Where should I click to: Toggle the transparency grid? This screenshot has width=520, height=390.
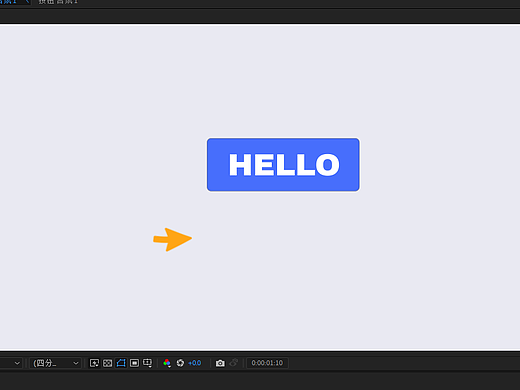click(x=107, y=363)
